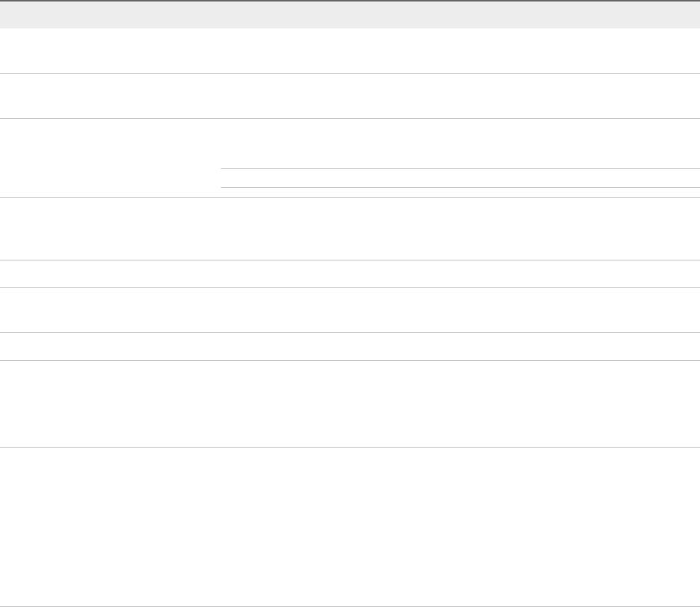Select the fourth empty table row

[350, 228]
